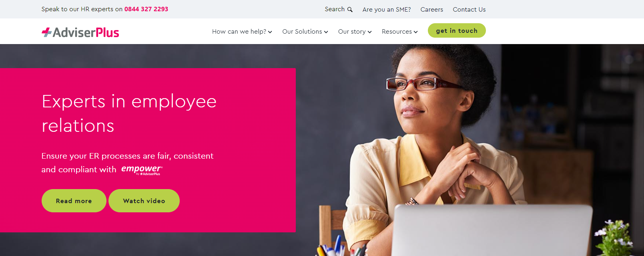
Task: Click the Read more button
Action: coord(74,201)
